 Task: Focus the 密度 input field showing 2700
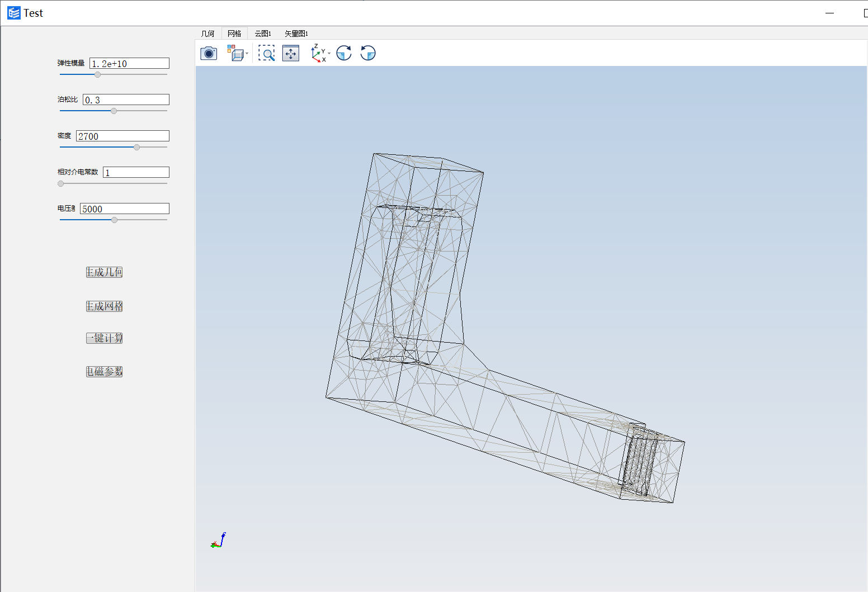[x=122, y=136]
